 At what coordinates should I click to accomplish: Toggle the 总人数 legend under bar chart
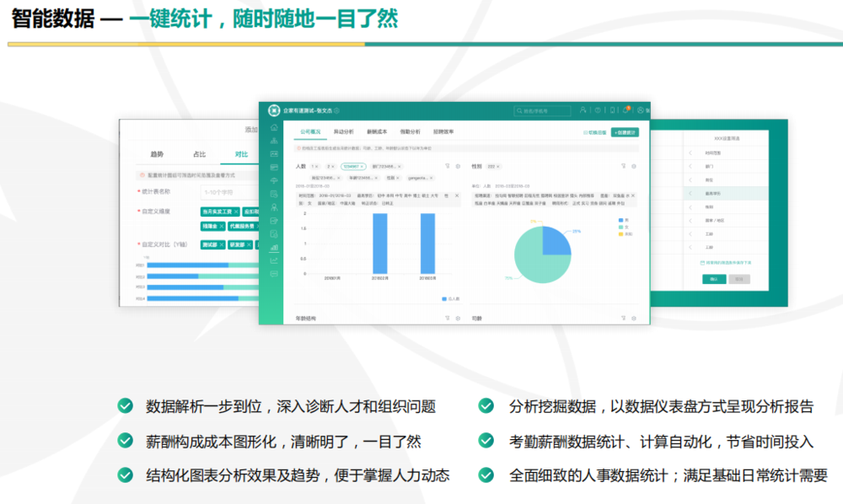pos(448,299)
